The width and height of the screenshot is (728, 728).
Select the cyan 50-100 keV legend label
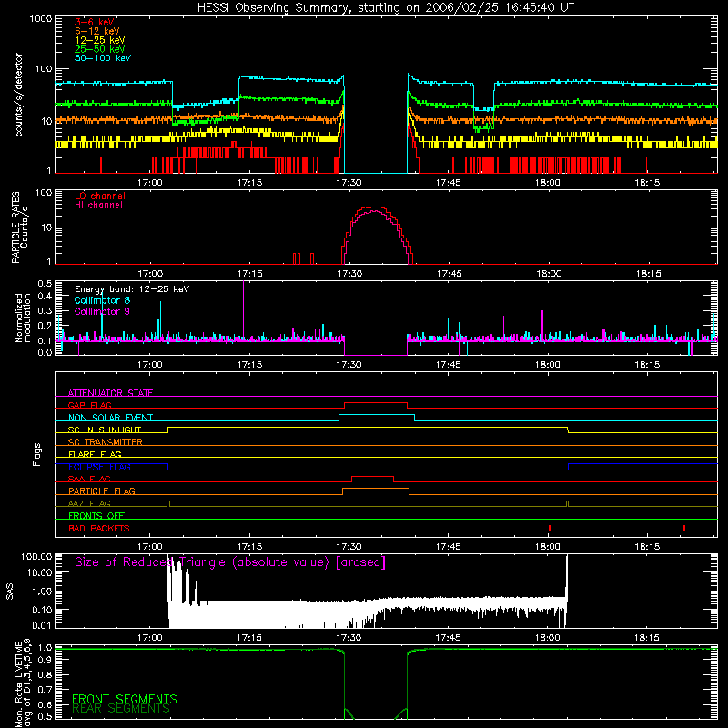(103, 58)
